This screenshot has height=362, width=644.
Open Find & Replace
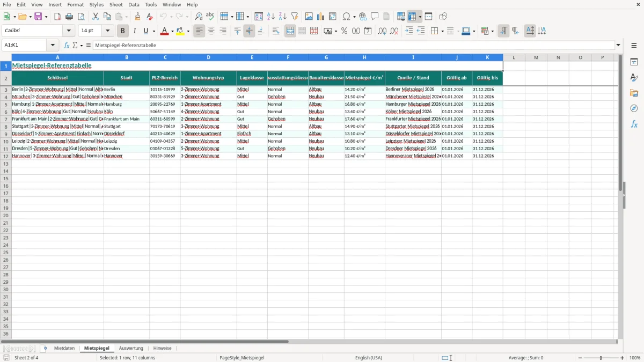point(199,17)
